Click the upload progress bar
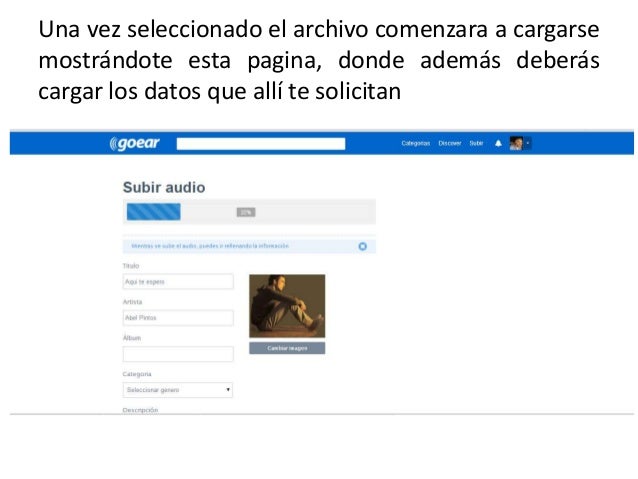The height and width of the screenshot is (479, 638). [249, 212]
